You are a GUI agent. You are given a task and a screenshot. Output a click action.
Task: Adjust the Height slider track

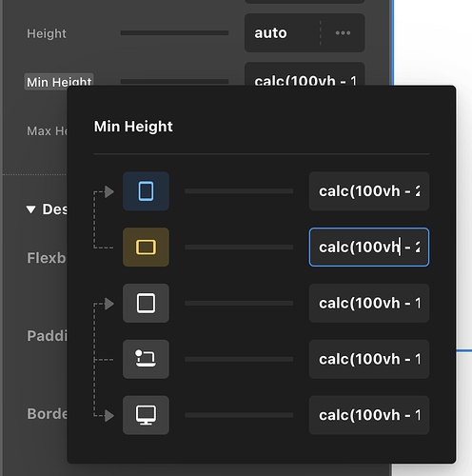pos(174,33)
